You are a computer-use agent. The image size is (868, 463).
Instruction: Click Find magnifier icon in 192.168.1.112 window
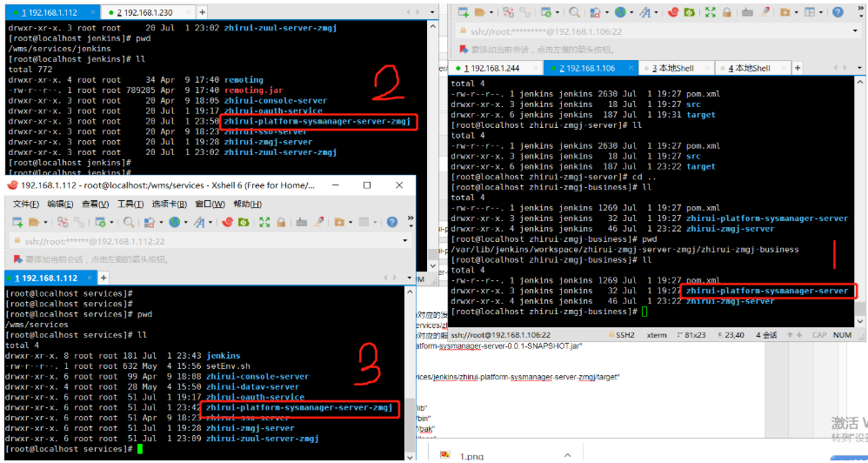(129, 222)
